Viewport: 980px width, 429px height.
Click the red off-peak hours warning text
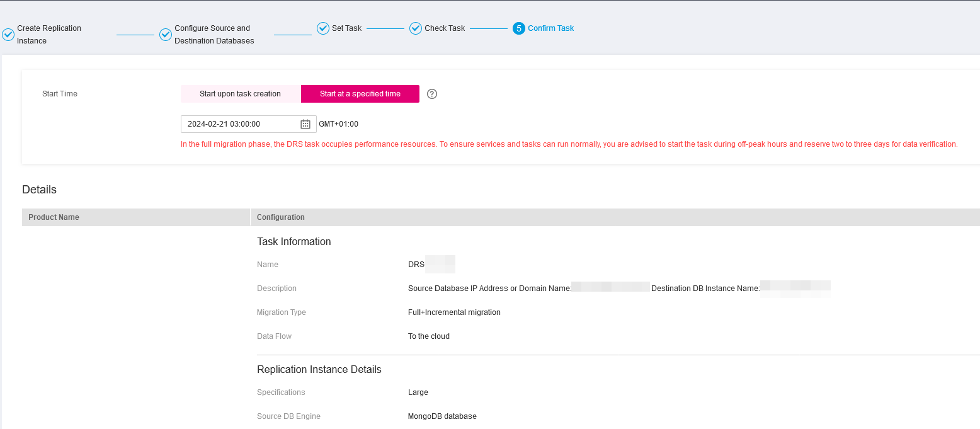tap(568, 144)
